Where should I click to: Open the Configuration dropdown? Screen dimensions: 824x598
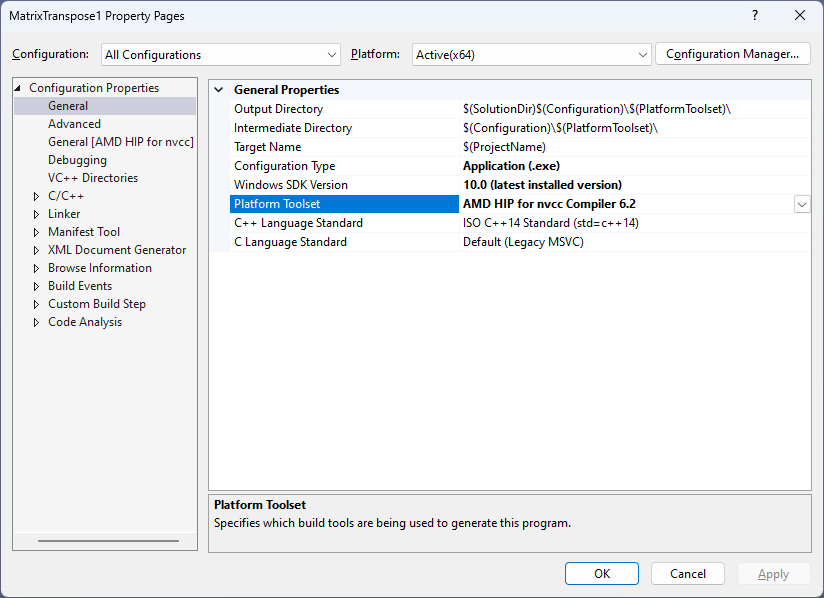[x=221, y=55]
